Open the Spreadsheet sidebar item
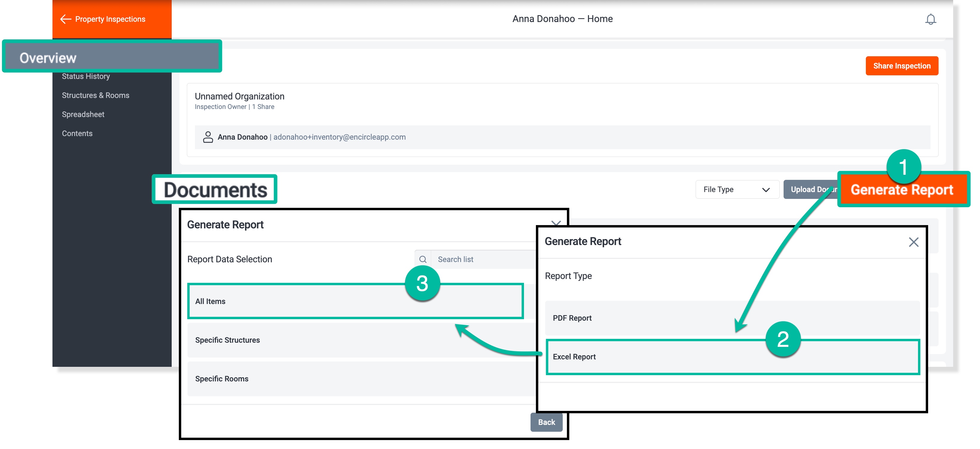The width and height of the screenshot is (980, 449). (x=83, y=114)
